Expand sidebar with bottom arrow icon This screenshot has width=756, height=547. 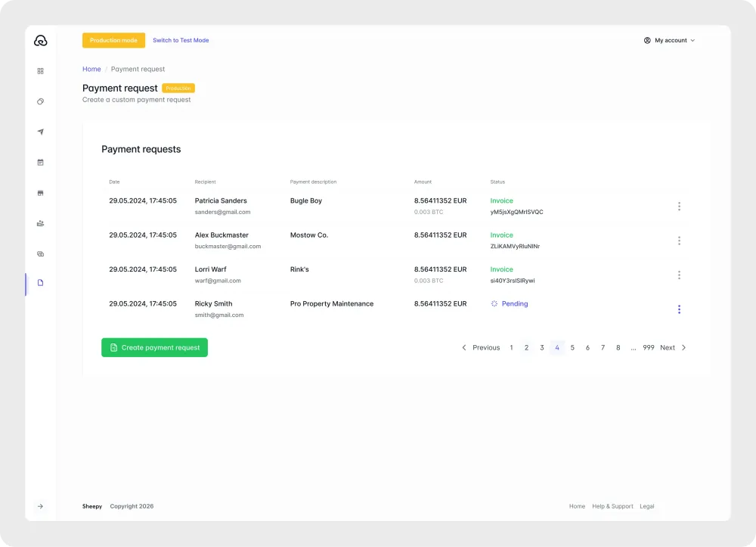point(41,506)
